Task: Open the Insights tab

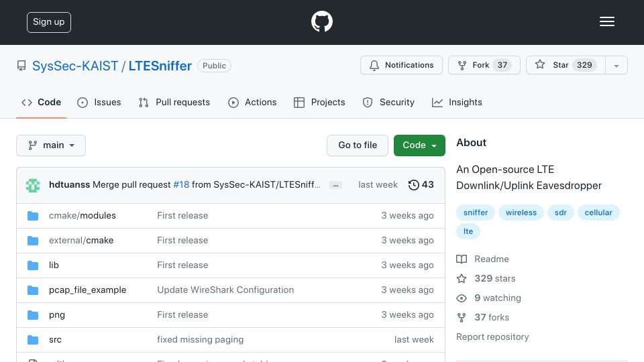Action: (x=457, y=102)
